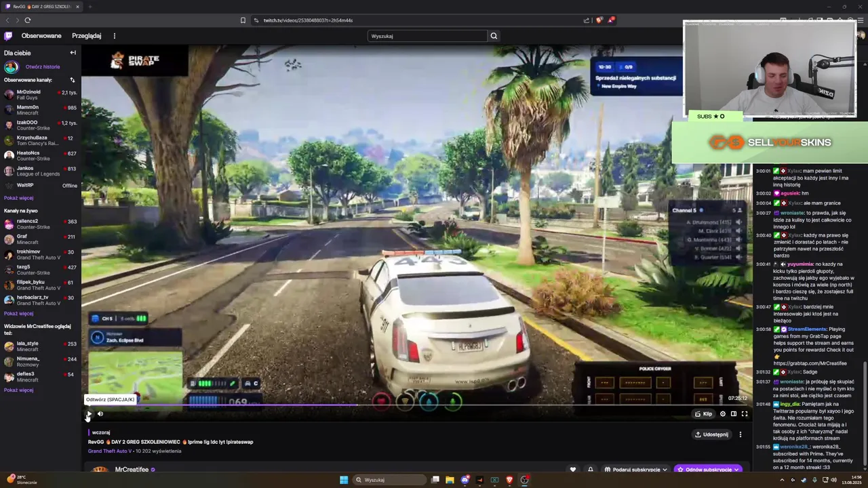Enter fullscreen video mode
The width and height of the screenshot is (868, 488).
click(x=744, y=413)
